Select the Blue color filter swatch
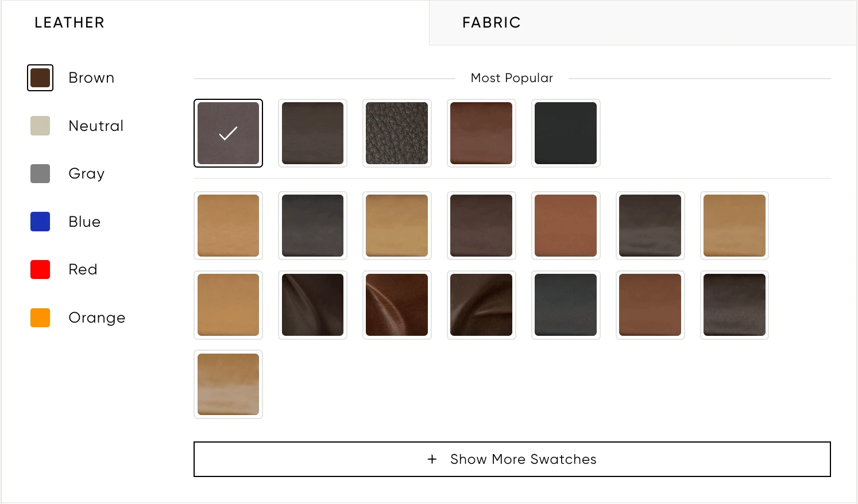The width and height of the screenshot is (858, 504). pos(40,221)
